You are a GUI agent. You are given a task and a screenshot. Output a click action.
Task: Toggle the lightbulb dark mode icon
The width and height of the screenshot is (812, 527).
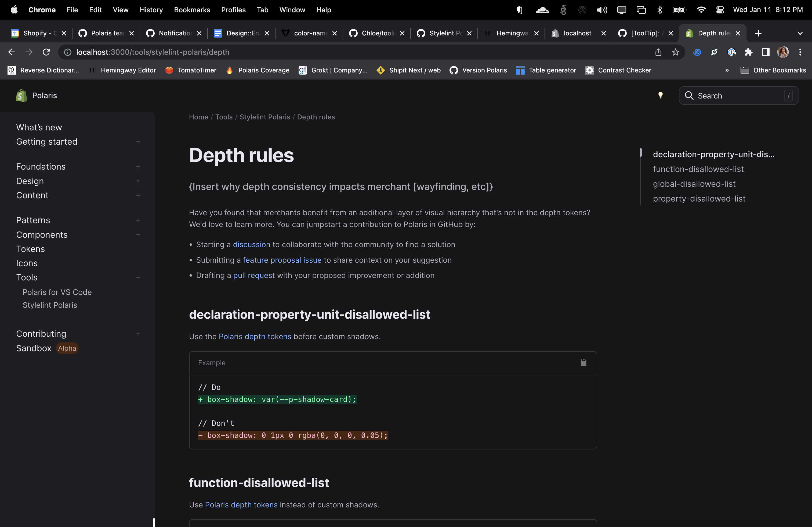(x=660, y=96)
